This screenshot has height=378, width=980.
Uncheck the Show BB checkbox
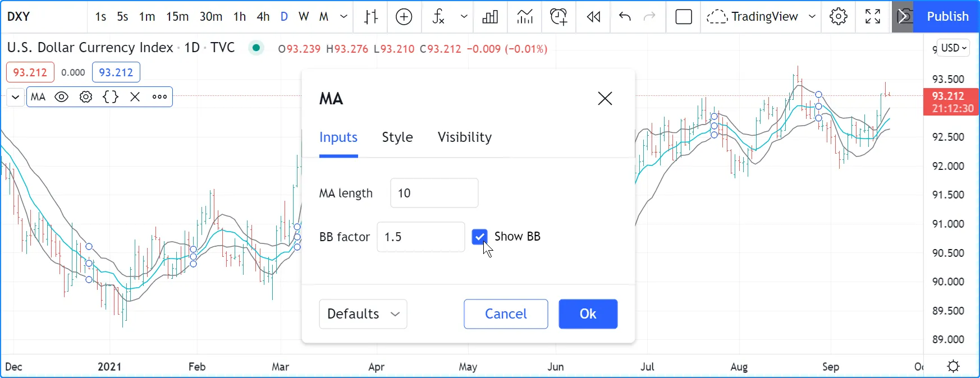coord(480,237)
